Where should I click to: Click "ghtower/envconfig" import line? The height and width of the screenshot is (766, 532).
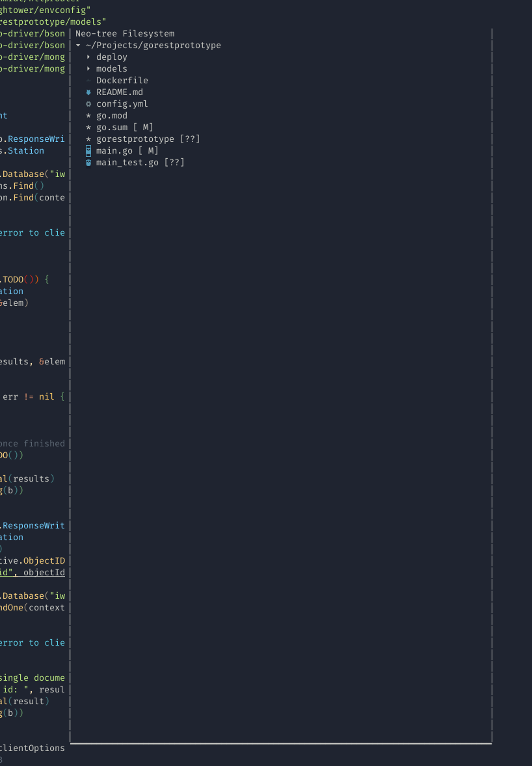pyautogui.click(x=45, y=10)
